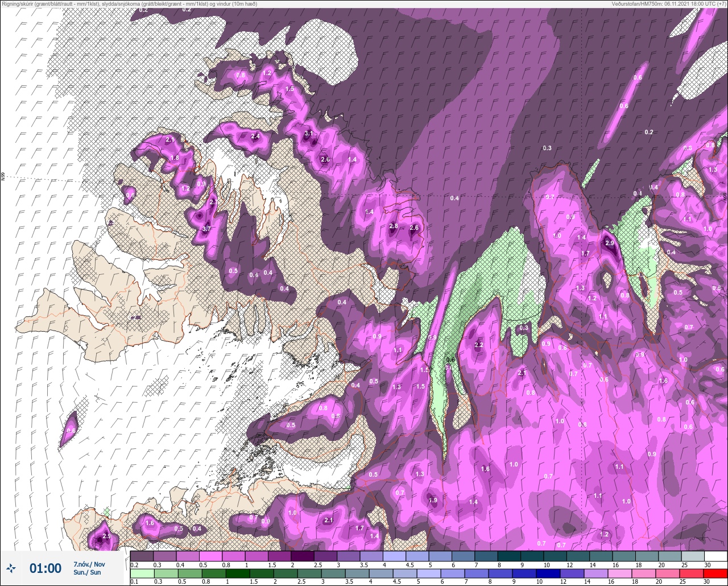
Task: Select the red swatch ending the bottom legend row
Action: pos(715,573)
